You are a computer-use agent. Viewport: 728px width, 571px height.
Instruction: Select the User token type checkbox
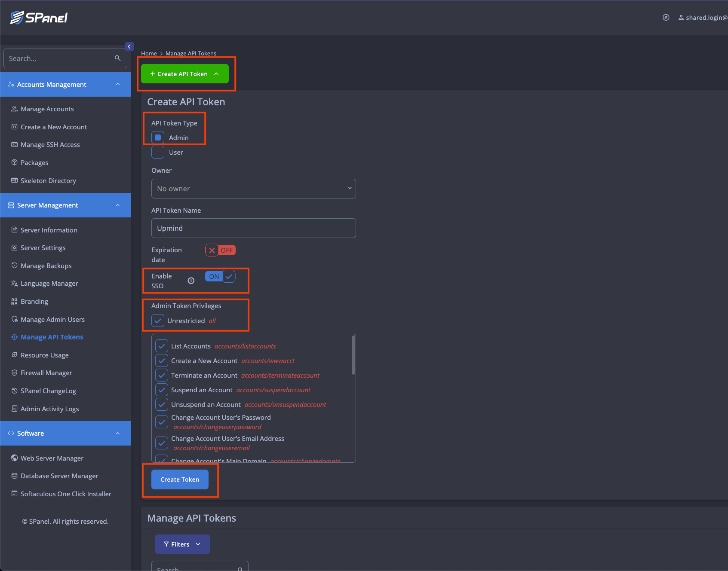(x=158, y=152)
